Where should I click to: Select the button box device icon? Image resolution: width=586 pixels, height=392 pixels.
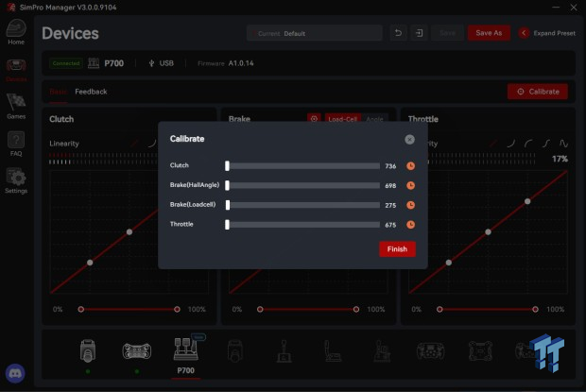(480, 351)
